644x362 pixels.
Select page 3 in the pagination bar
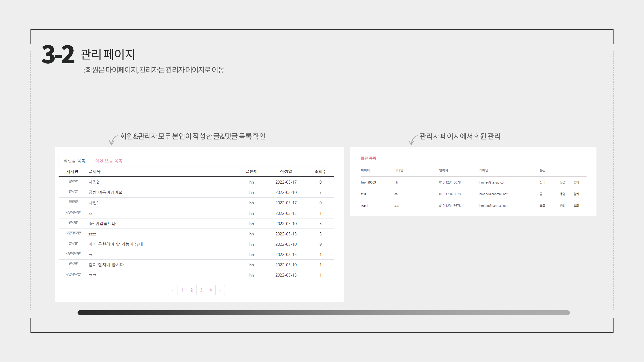(x=201, y=290)
